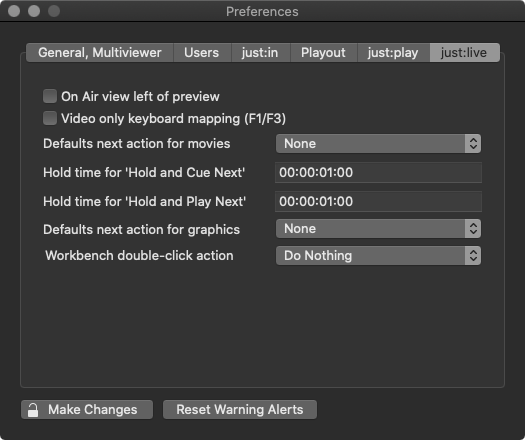The image size is (525, 440).
Task: Switch to the Users tab
Action: [202, 53]
